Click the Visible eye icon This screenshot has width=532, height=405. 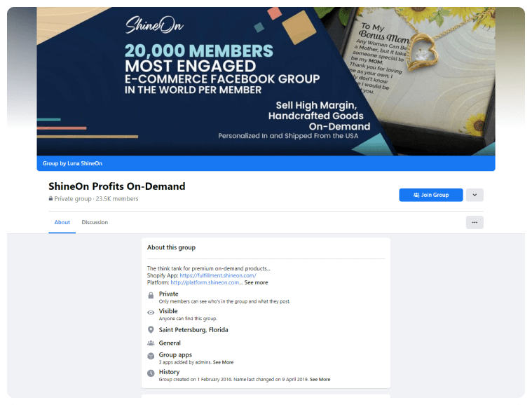[151, 313]
